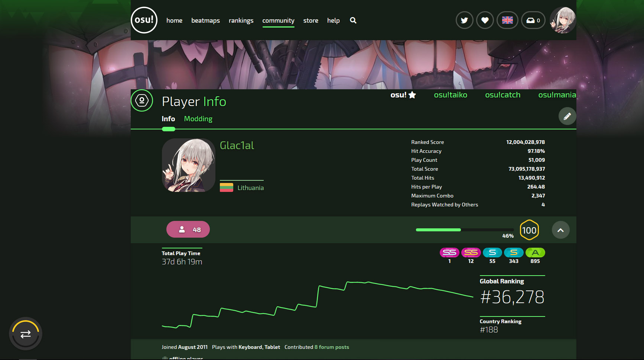
Task: Click Plays with Keyboard, Tablet text
Action: (x=246, y=347)
